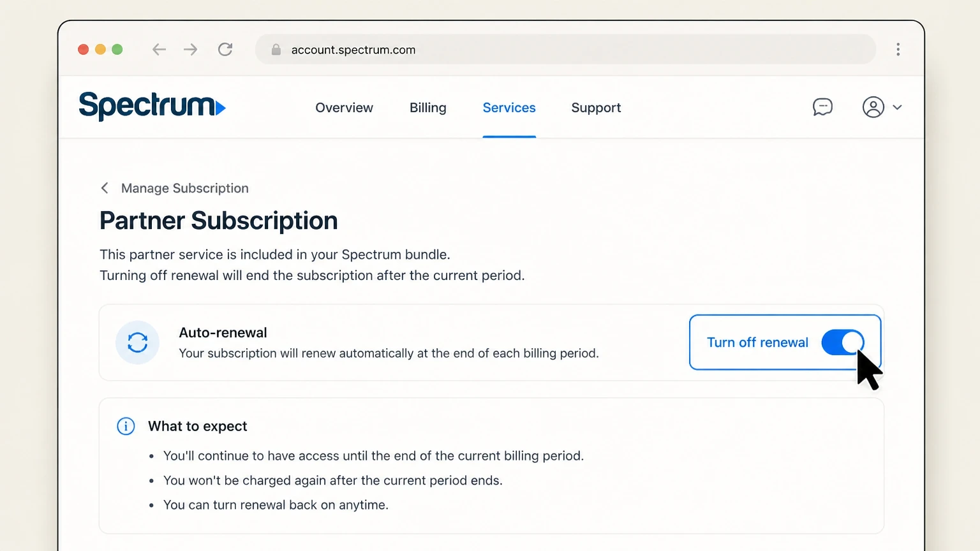
Task: Click the browser back arrow icon
Action: [159, 50]
